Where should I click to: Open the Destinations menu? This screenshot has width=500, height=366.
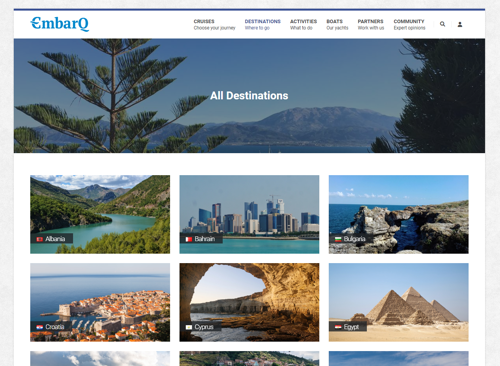coord(263,24)
